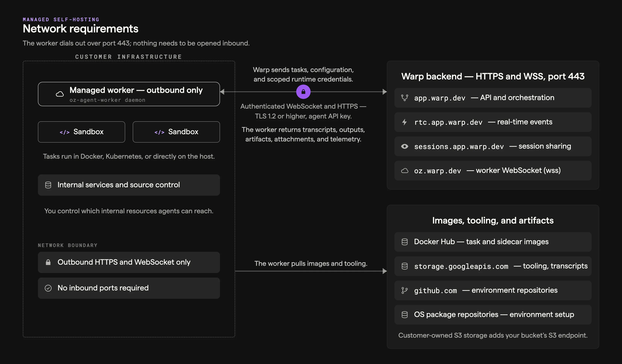Image resolution: width=622 pixels, height=364 pixels.
Task: Click the database icon beside Internal services
Action: pyautogui.click(x=48, y=185)
